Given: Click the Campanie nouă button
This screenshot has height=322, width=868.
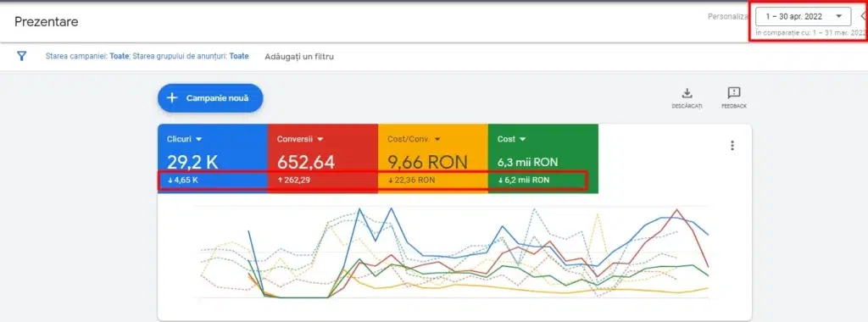Looking at the screenshot, I should click(x=210, y=98).
